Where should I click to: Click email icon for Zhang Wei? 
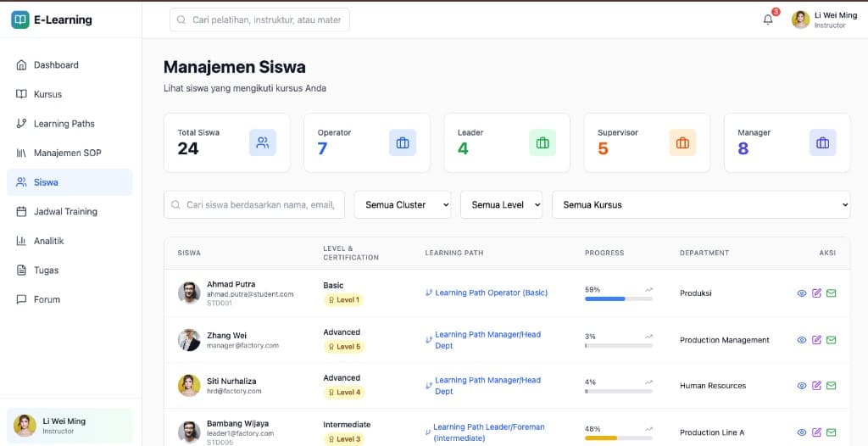tap(831, 340)
